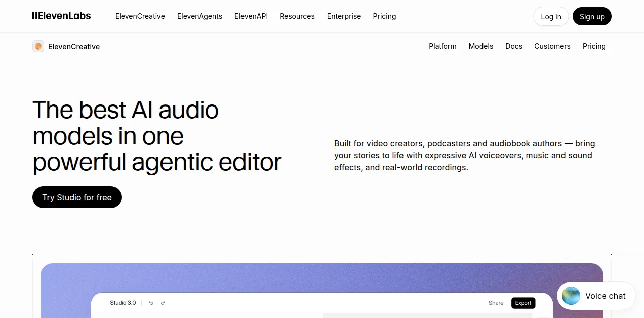Image resolution: width=644 pixels, height=318 pixels.
Task: Open the ElevenAgents menu
Action: 200,16
